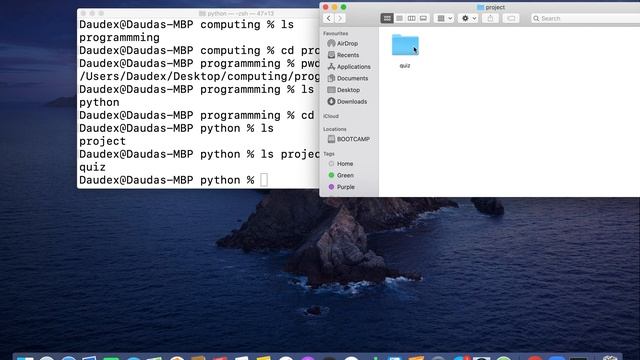Click the 'project' output line in Terminal
Viewport: 640px width, 360px height.
[102, 141]
